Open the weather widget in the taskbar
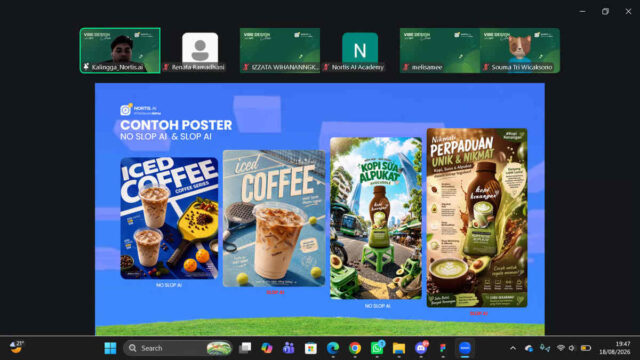Screen dimensions: 640x360 (16, 347)
